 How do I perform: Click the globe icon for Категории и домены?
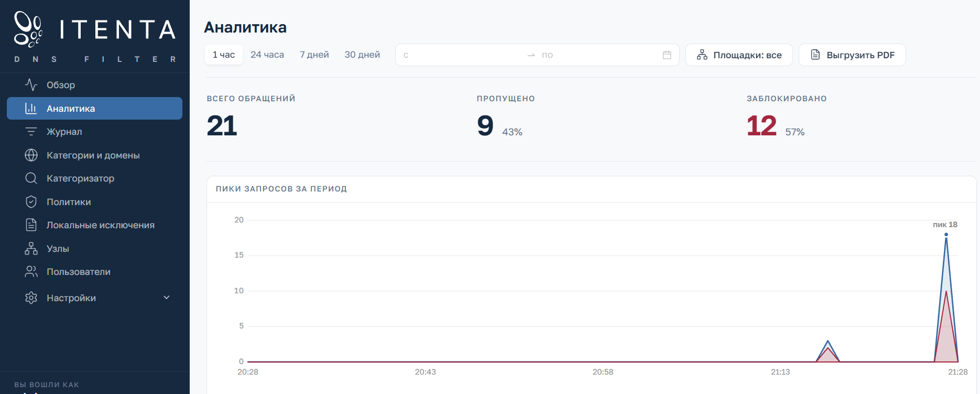tap(31, 155)
